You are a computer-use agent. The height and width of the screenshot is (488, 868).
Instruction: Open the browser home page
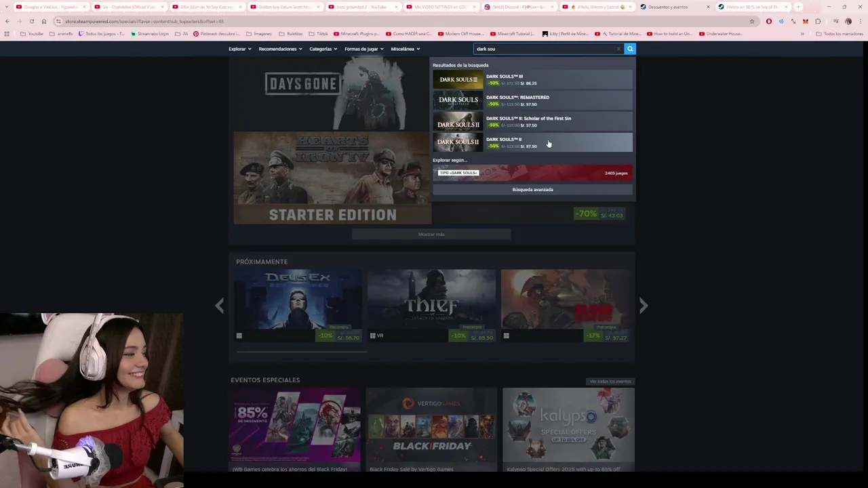44,21
